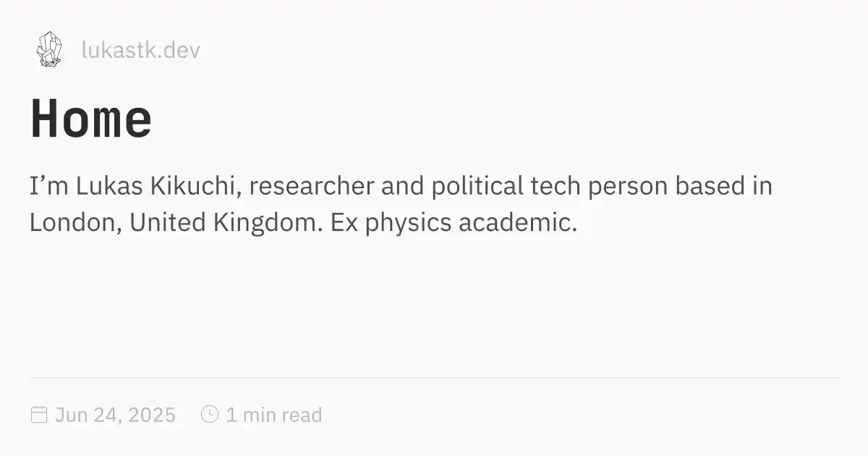Click the Ex physics academic sentence
Image resolution: width=868 pixels, height=456 pixels.
click(454, 223)
